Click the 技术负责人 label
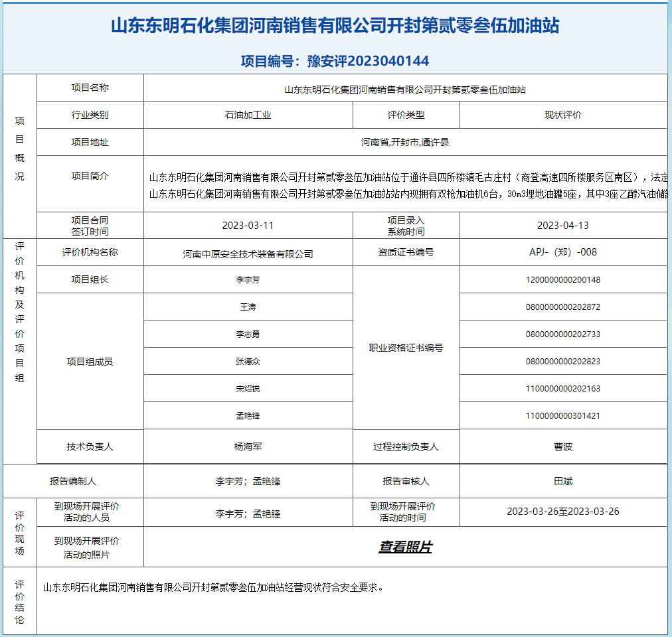The image size is (672, 637). click(x=90, y=447)
